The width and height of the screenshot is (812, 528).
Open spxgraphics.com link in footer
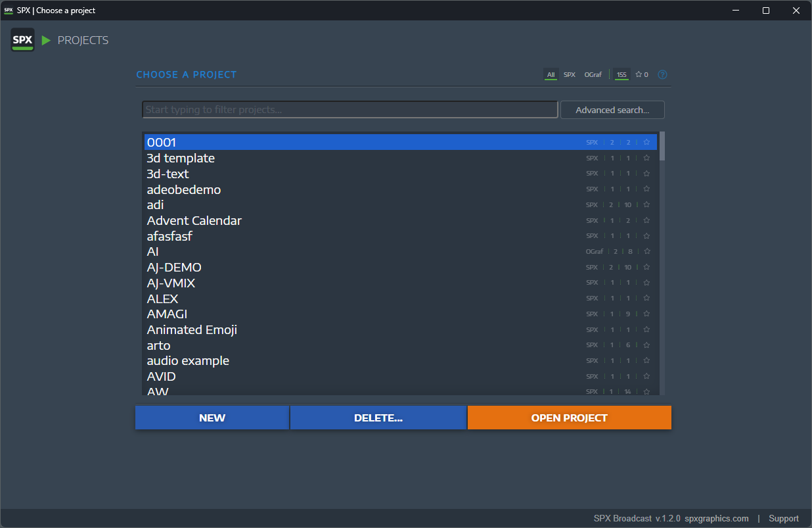[x=717, y=518]
